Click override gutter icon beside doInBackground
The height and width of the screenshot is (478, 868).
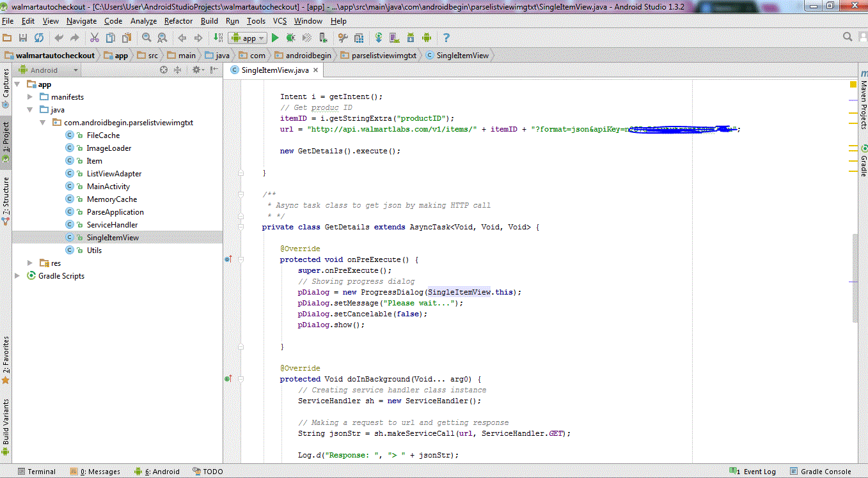(228, 379)
